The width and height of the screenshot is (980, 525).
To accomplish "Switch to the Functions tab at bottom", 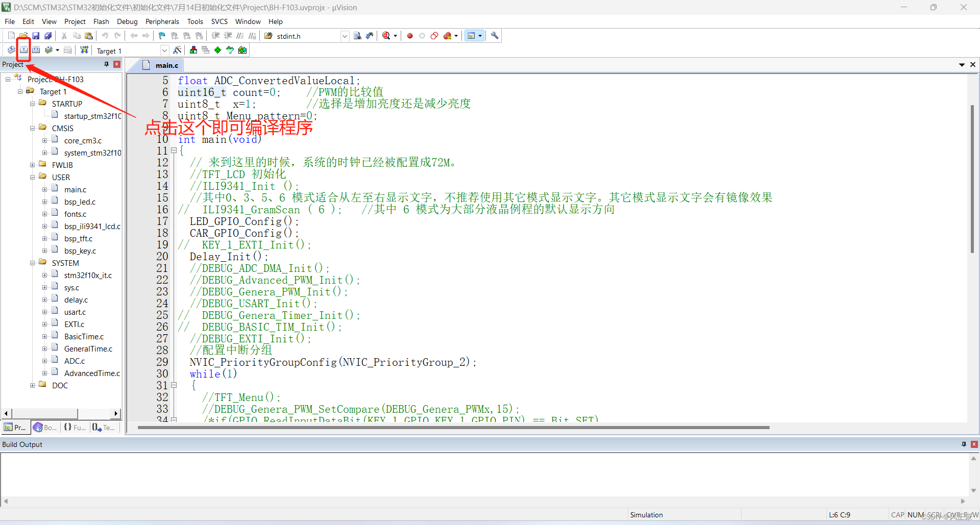I will [x=75, y=427].
